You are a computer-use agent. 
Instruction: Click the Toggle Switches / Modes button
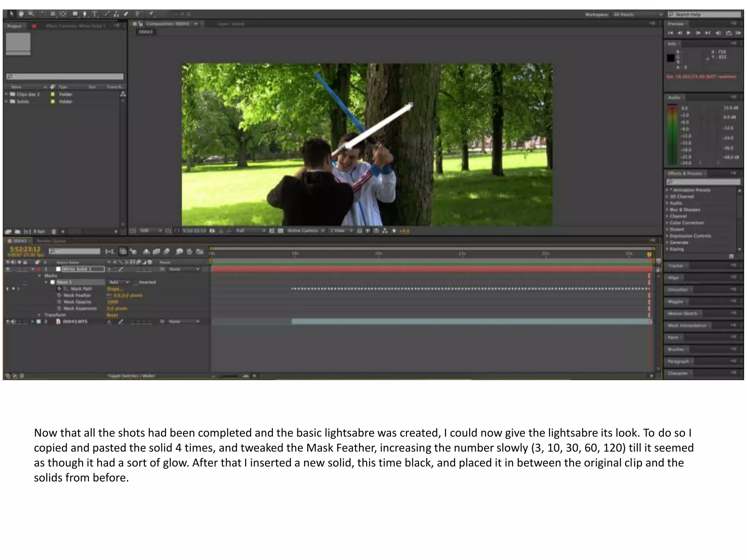[131, 376]
